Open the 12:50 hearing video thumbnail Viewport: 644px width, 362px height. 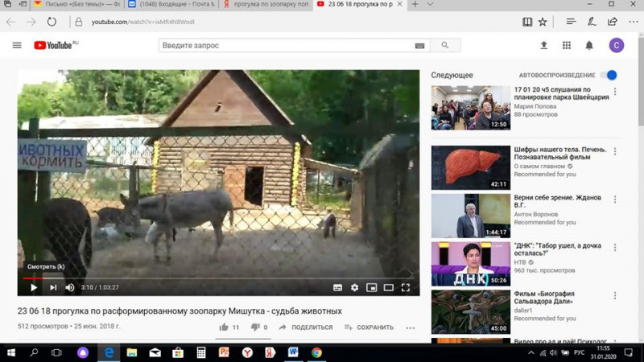(471, 108)
